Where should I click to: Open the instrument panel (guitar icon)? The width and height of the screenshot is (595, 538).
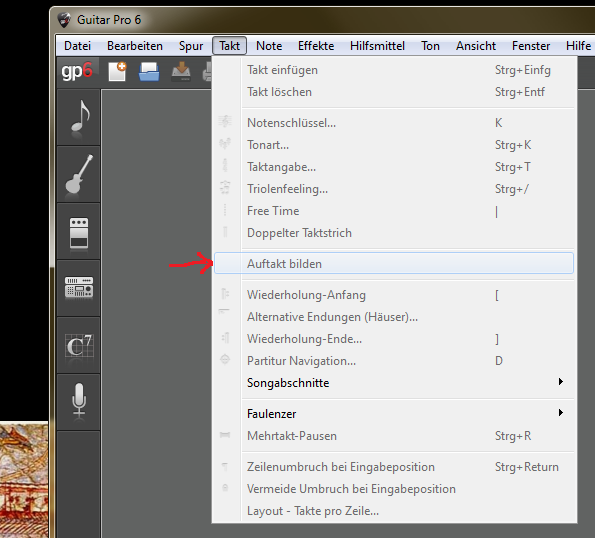click(x=79, y=174)
